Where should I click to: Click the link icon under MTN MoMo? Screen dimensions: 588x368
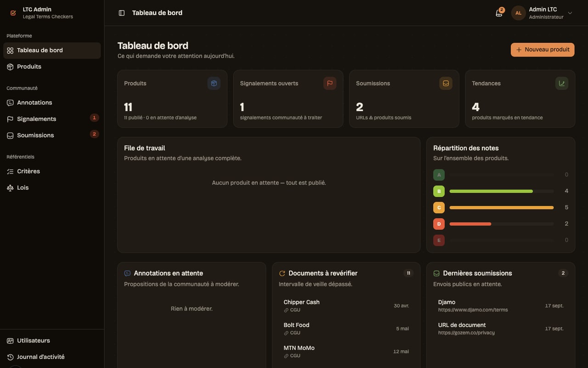(x=286, y=356)
